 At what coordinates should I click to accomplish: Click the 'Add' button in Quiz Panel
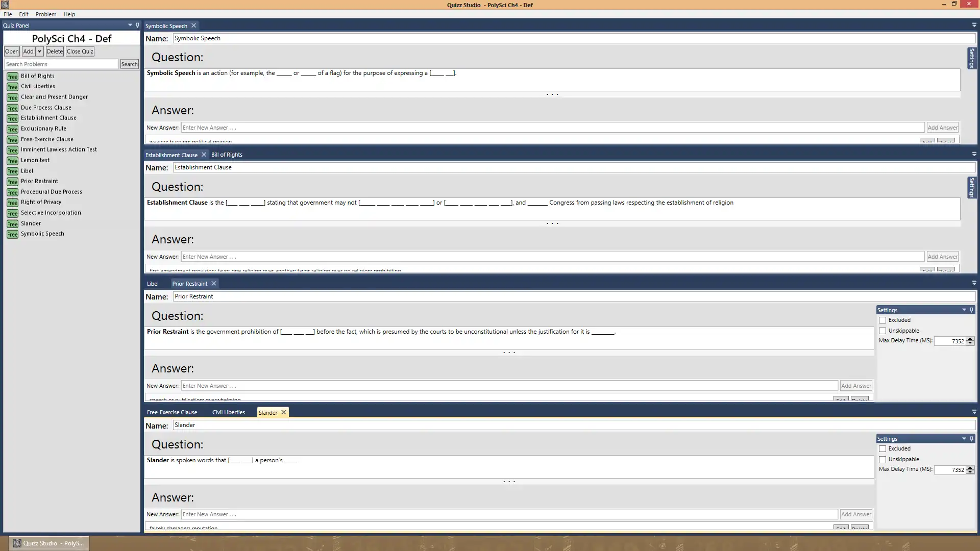click(x=28, y=51)
